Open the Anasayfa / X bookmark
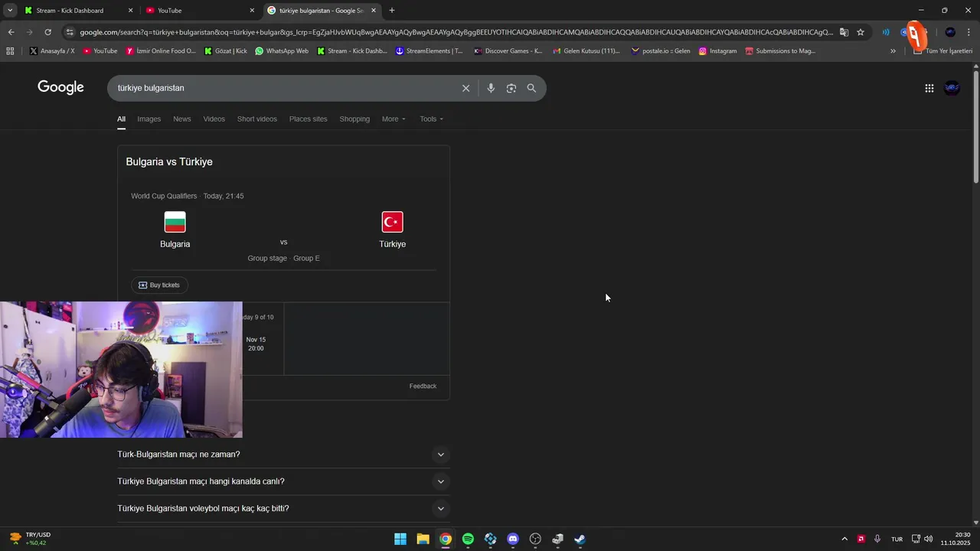This screenshot has width=980, height=551. [x=52, y=51]
